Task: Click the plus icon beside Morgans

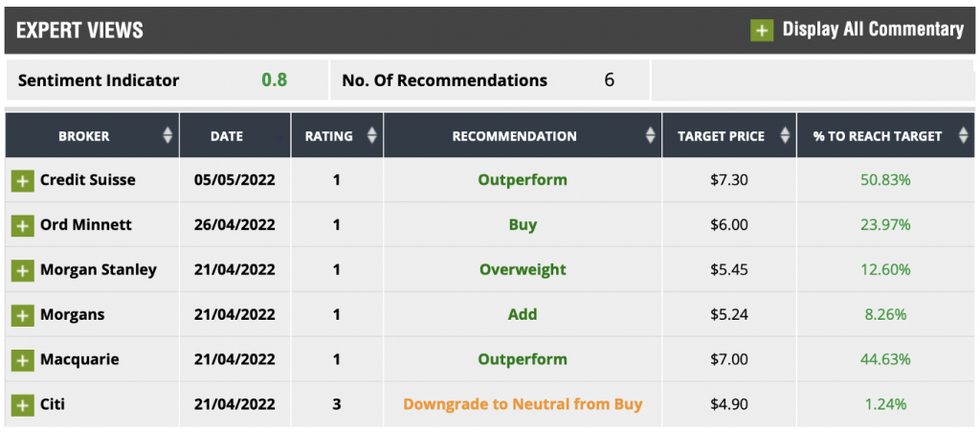Action: pyautogui.click(x=23, y=316)
